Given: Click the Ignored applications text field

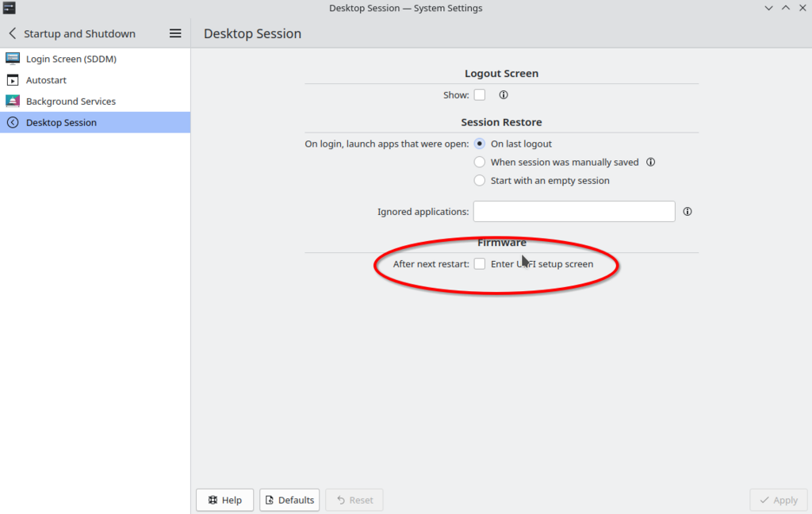Looking at the screenshot, I should 573,212.
